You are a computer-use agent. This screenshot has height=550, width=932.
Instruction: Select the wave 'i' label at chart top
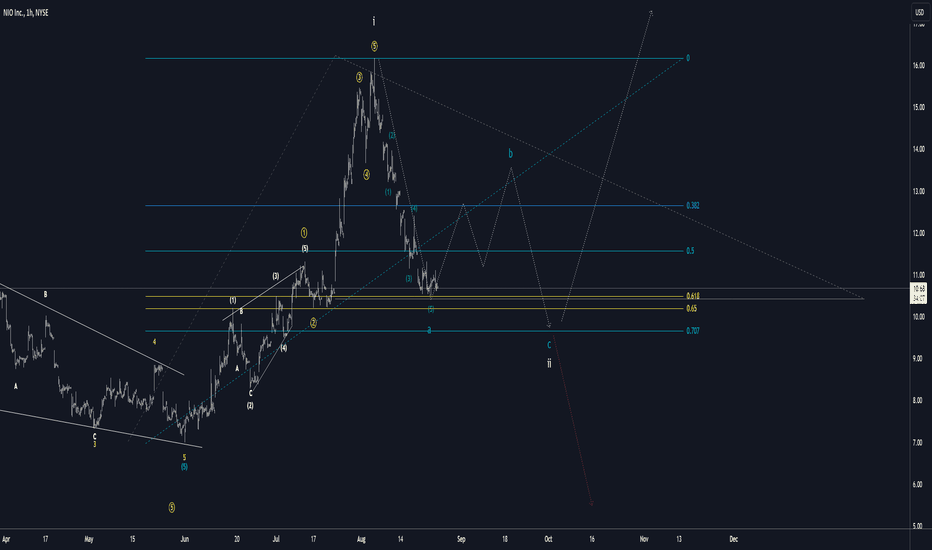point(374,21)
